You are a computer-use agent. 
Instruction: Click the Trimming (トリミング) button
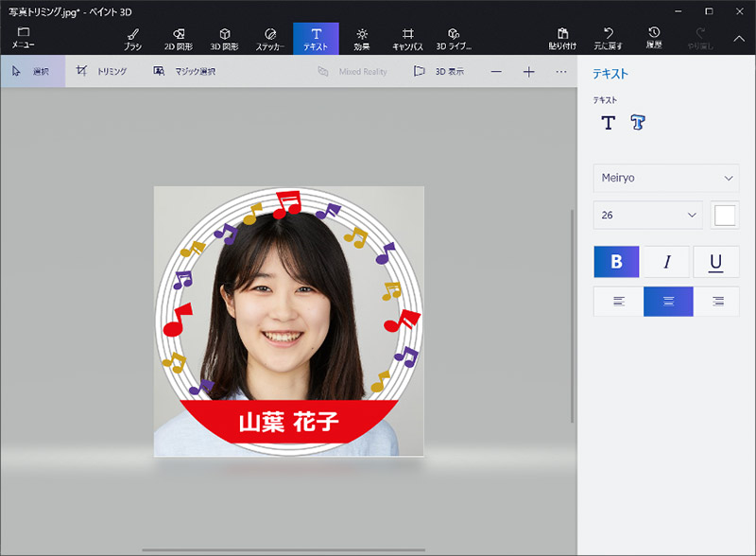click(x=102, y=72)
